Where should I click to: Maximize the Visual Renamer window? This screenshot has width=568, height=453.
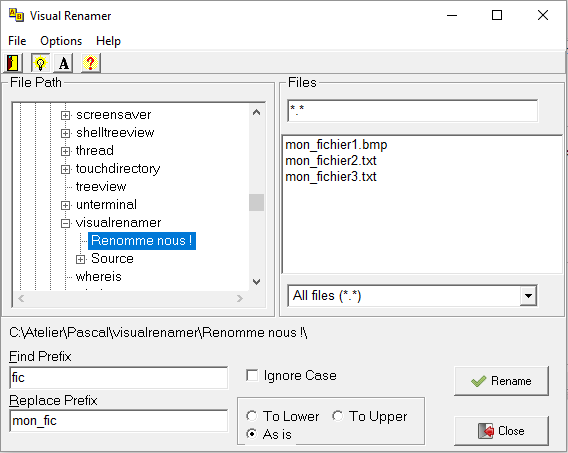(x=497, y=16)
